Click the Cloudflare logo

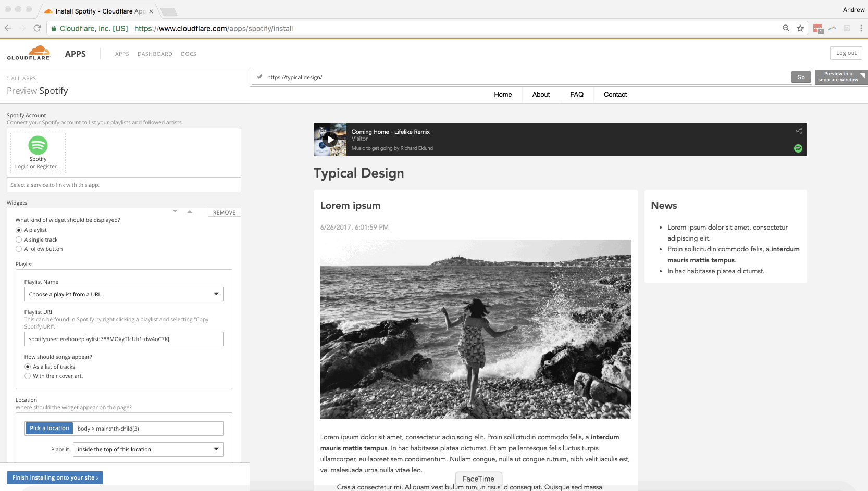tap(29, 53)
